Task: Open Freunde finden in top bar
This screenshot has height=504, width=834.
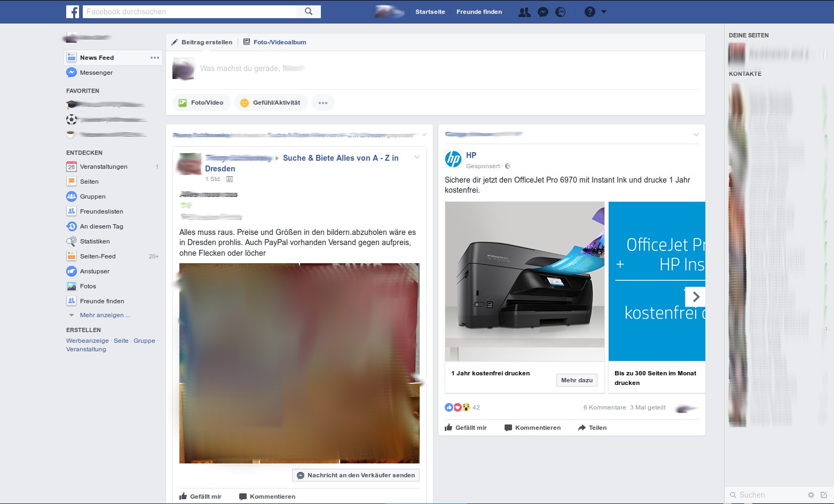Action: [x=479, y=12]
